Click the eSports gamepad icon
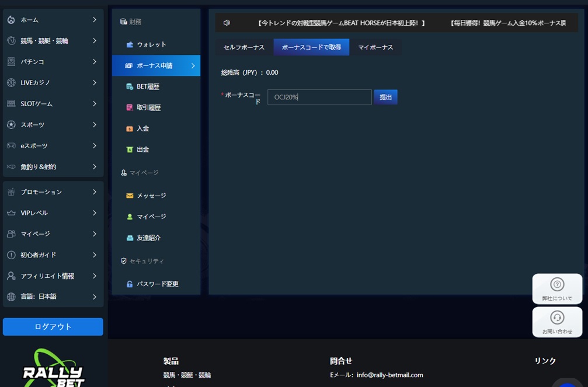 coord(11,146)
